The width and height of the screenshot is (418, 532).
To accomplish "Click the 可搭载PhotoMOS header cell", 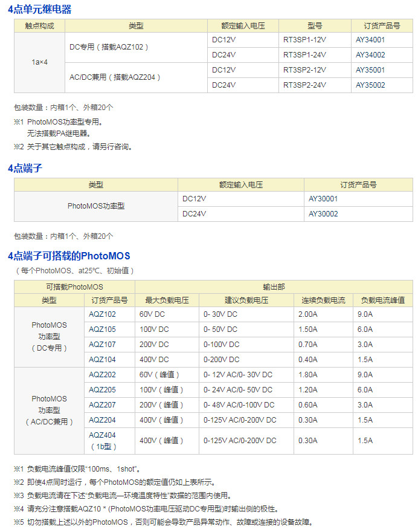I will pos(74,287).
